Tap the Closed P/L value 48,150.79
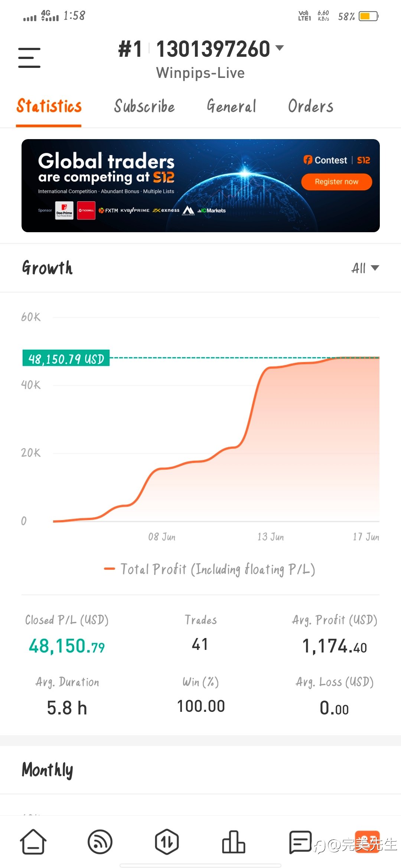 pos(67,646)
